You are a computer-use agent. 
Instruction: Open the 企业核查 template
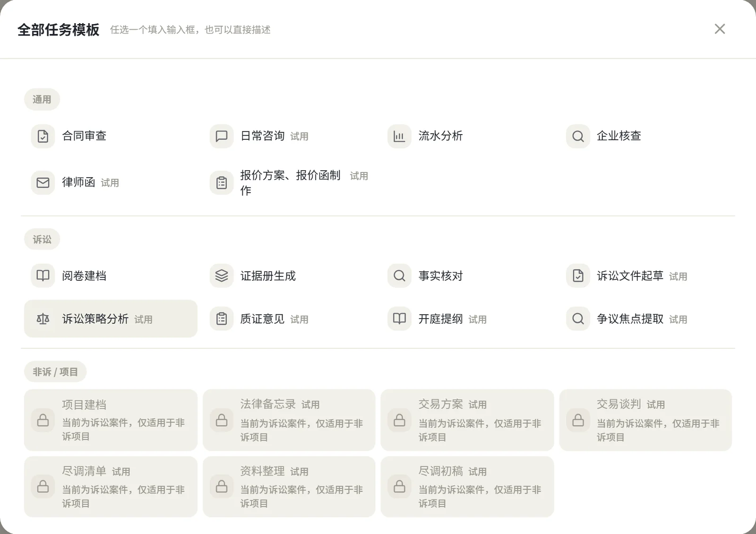pyautogui.click(x=619, y=136)
